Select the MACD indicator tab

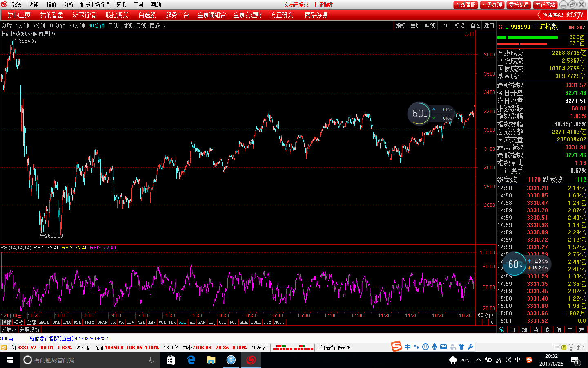coord(44,322)
